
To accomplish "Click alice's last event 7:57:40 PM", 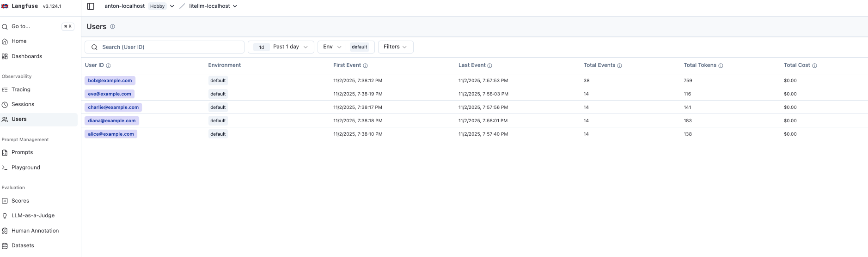I will coord(483,134).
